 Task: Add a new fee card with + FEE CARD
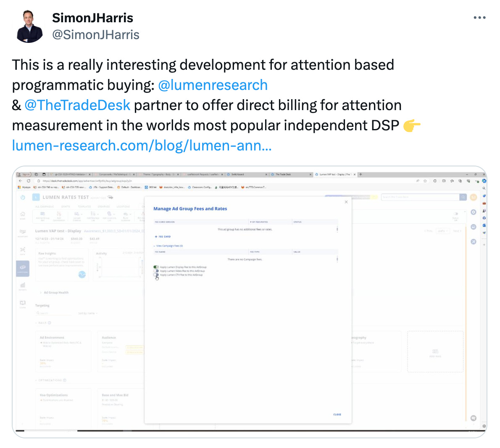point(163,237)
